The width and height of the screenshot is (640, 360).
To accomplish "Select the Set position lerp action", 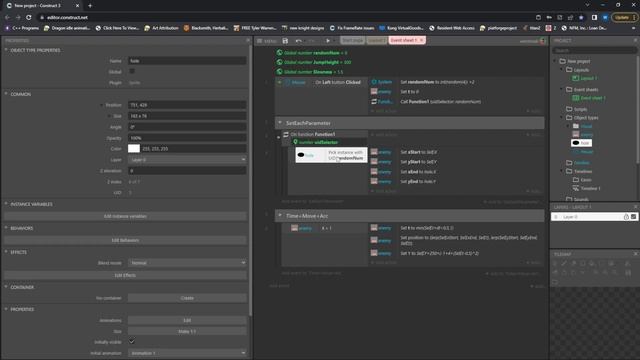I will pos(469,240).
